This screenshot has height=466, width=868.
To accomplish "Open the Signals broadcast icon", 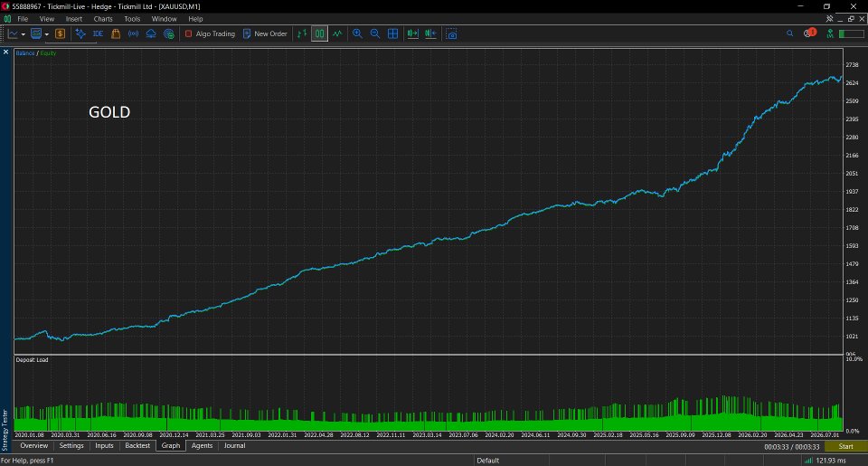I will click(134, 33).
